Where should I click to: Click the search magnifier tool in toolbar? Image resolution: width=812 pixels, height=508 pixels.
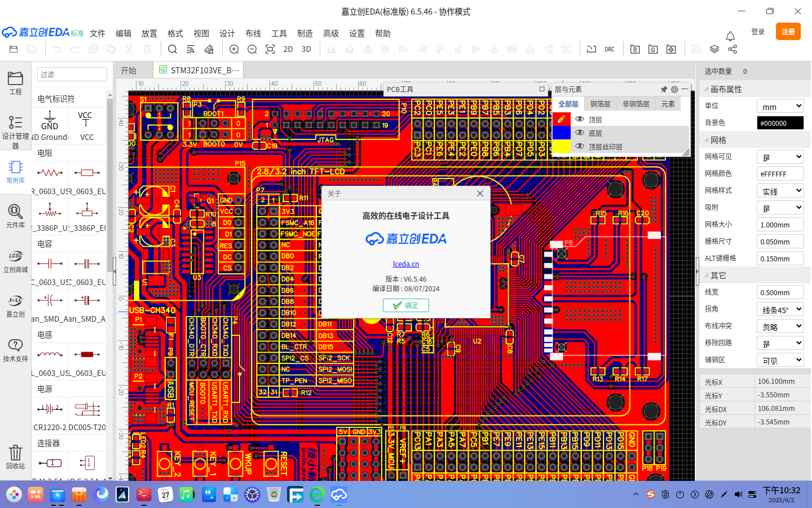173,49
